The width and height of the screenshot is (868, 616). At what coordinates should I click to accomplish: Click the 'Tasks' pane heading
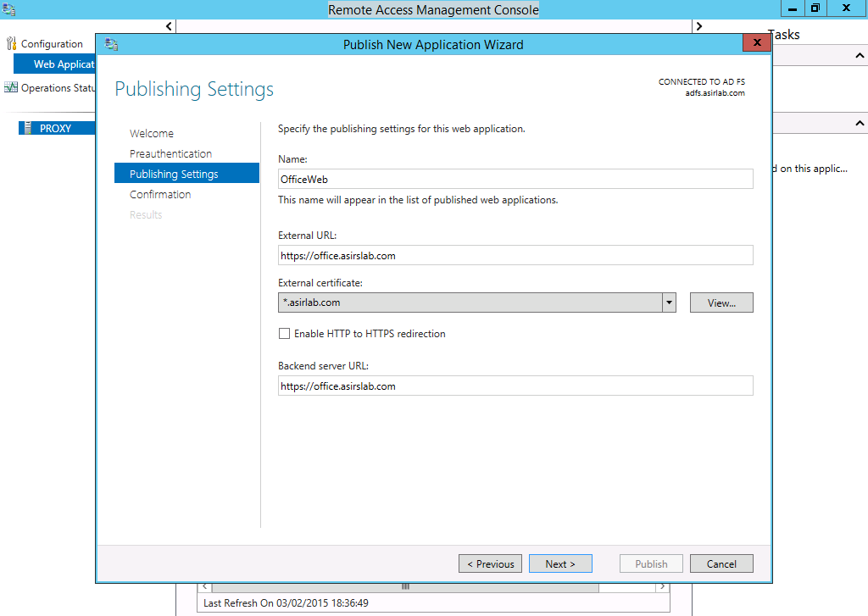click(783, 34)
